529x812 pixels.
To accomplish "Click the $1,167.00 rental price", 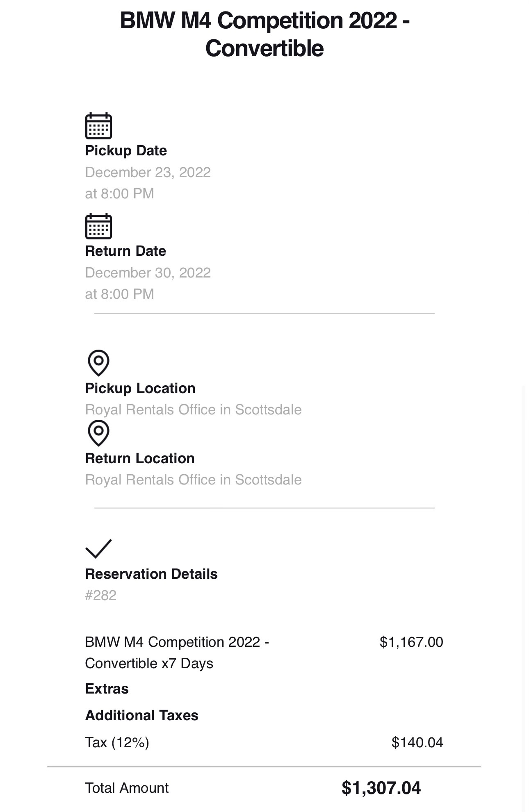I will tap(411, 642).
